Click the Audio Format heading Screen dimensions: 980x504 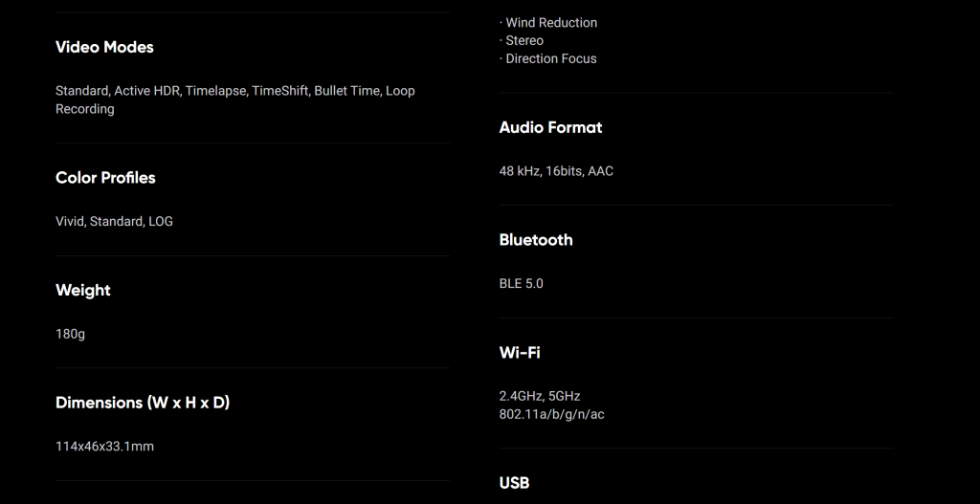550,127
